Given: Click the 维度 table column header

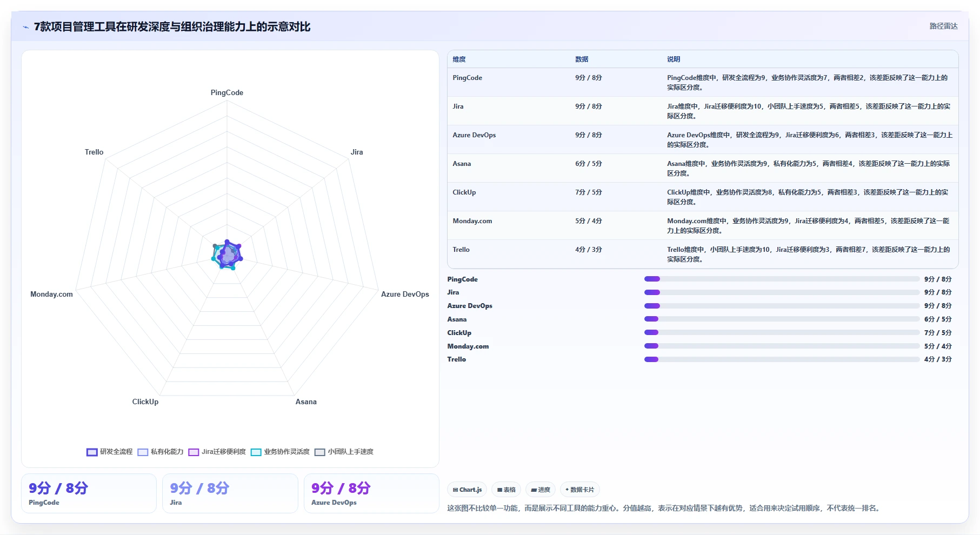Looking at the screenshot, I should click(459, 59).
